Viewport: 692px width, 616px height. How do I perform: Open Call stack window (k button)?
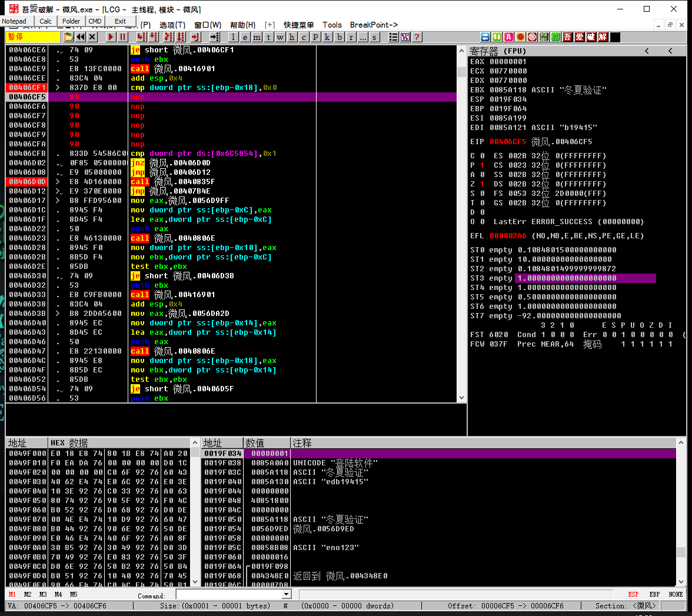(x=327, y=37)
